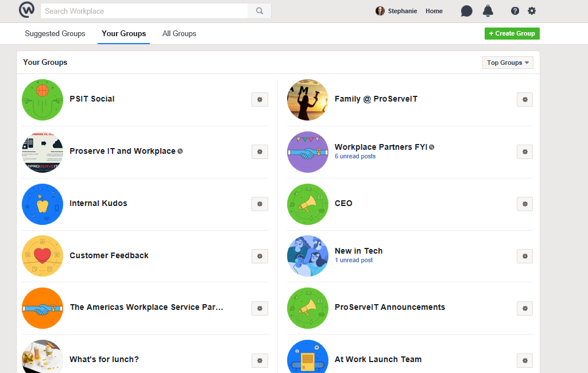The height and width of the screenshot is (373, 588).
Task: Click the Workplace logo icon
Action: pos(26,10)
